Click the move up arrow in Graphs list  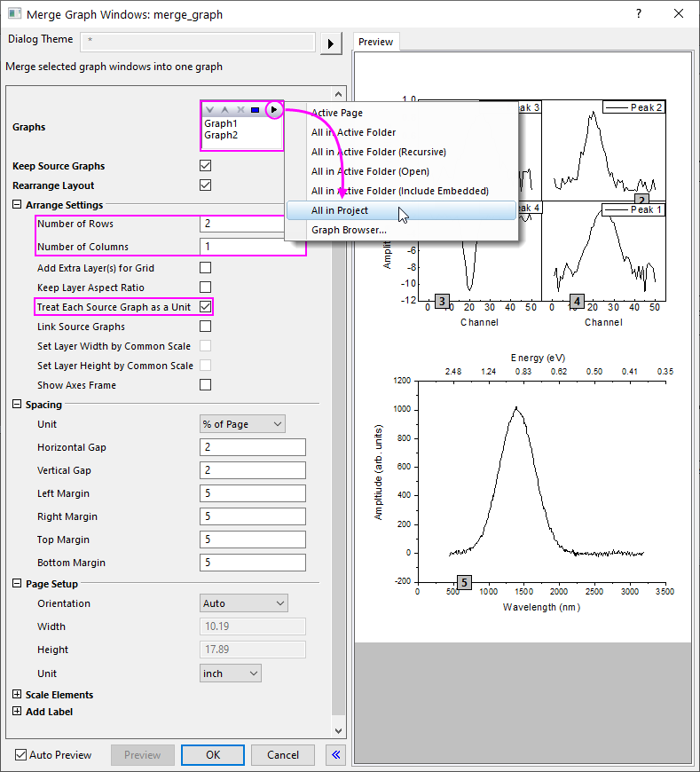point(225,110)
